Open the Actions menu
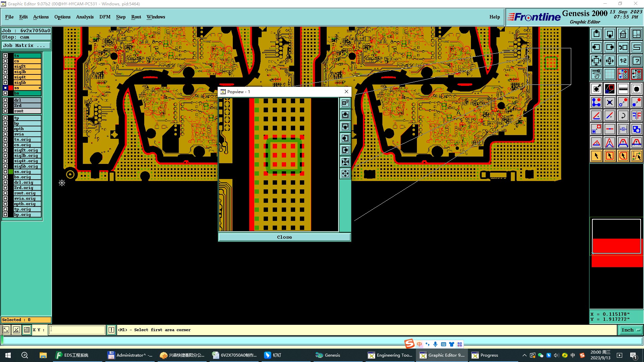 41,17
